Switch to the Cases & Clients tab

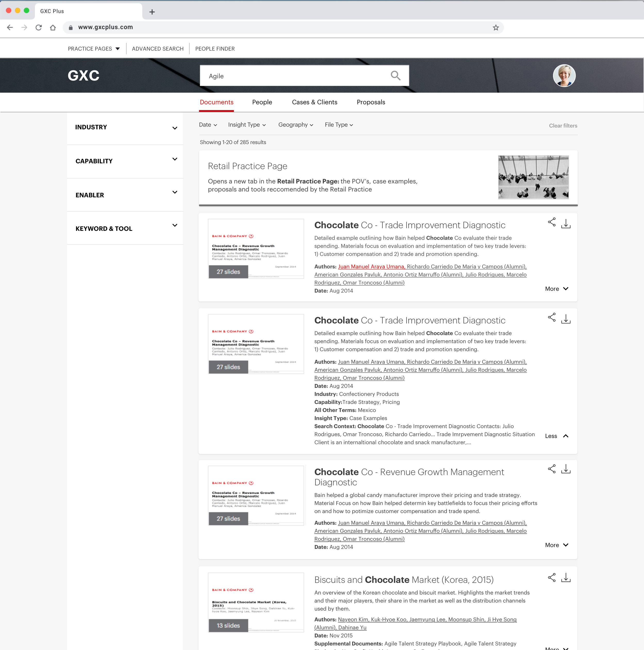click(315, 102)
